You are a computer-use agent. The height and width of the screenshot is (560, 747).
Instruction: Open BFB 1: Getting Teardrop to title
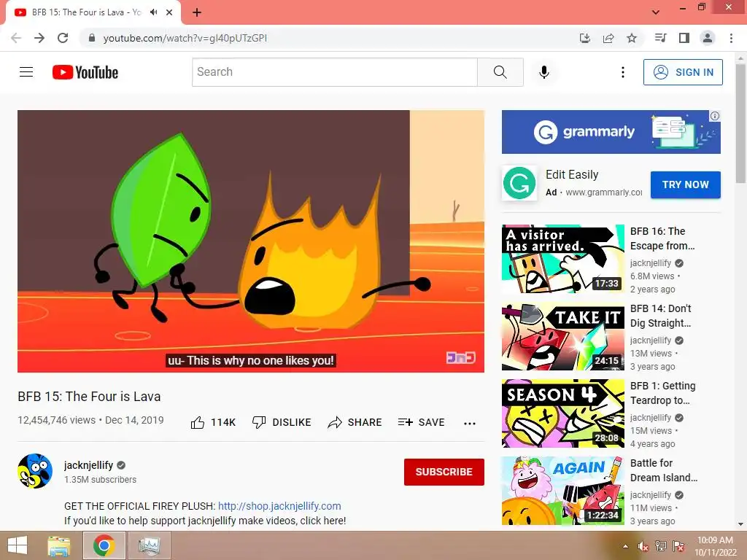662,393
